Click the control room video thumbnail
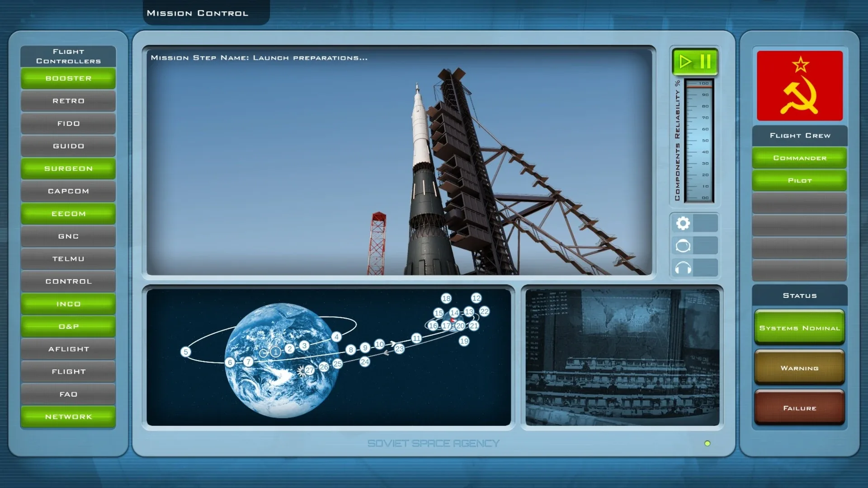868x488 pixels. (x=622, y=357)
